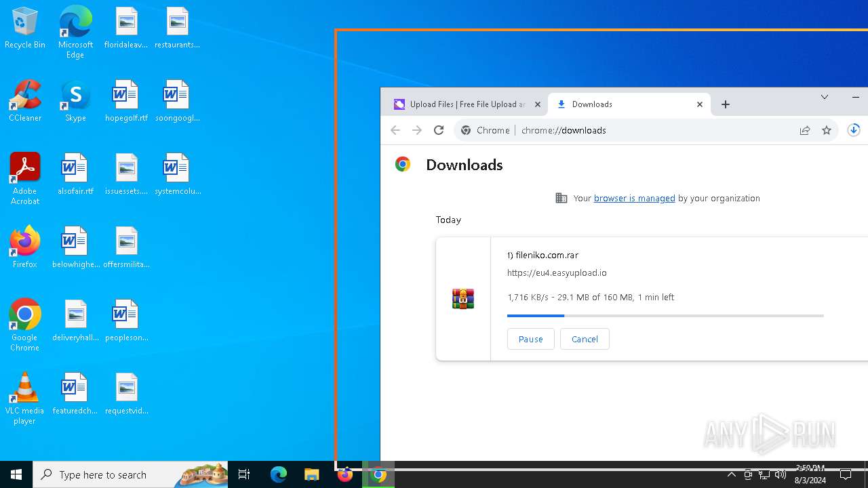Select issuessets... image file on desktop

[x=126, y=175]
